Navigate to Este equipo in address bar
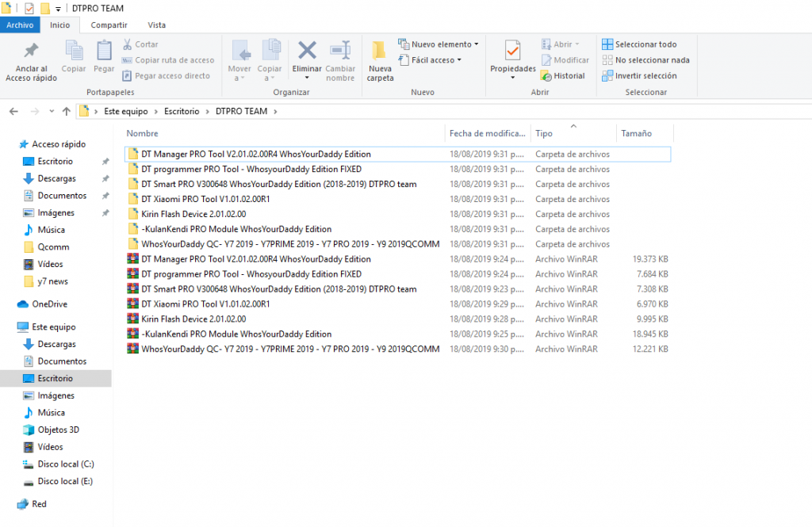 (126, 111)
